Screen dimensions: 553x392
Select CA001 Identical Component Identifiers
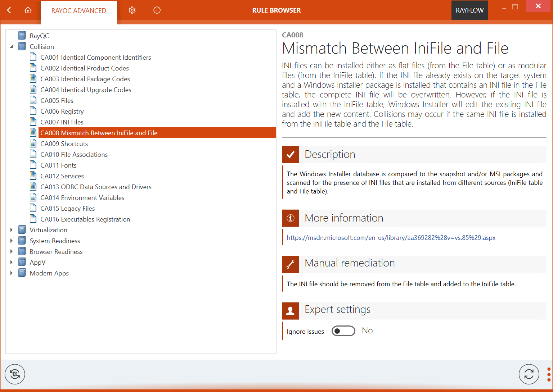point(95,57)
